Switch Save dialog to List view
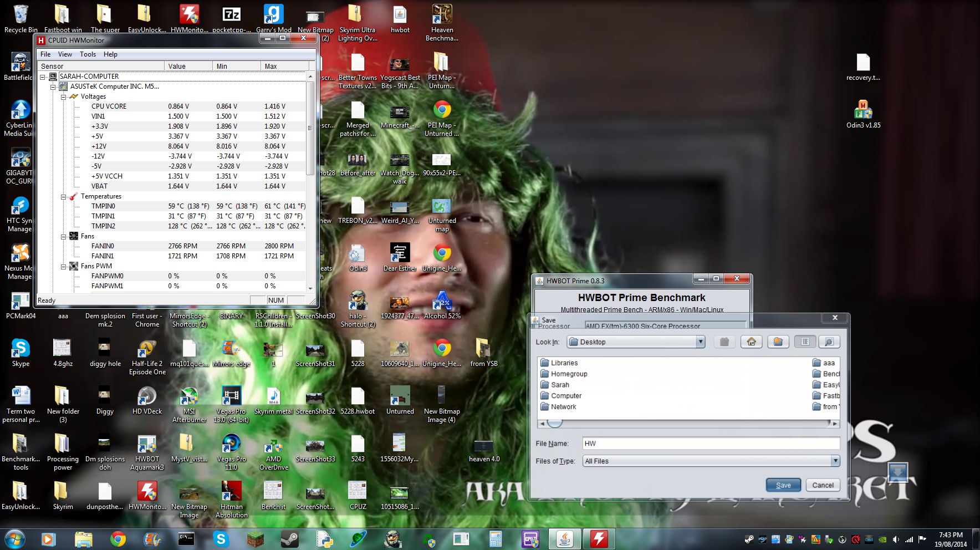Image resolution: width=980 pixels, height=550 pixels. click(x=805, y=342)
